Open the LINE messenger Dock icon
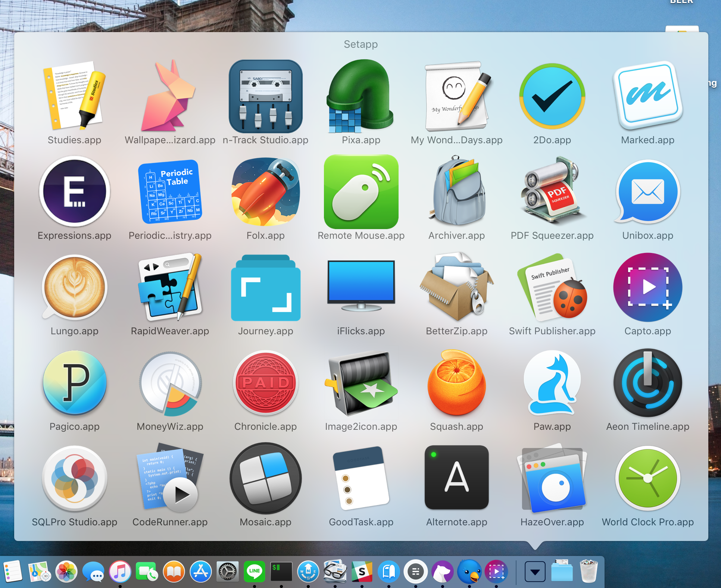This screenshot has height=588, width=721. [x=254, y=572]
